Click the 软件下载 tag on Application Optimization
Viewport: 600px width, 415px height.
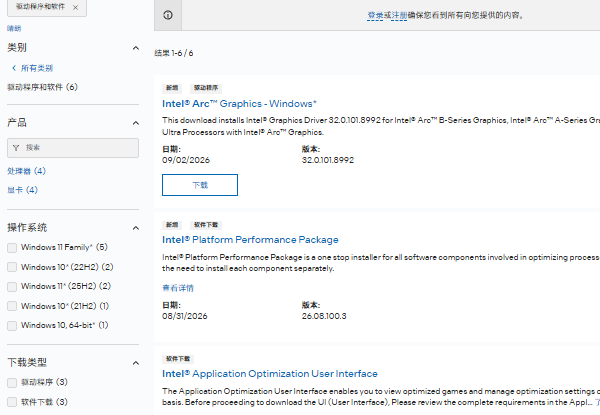[x=178, y=359]
